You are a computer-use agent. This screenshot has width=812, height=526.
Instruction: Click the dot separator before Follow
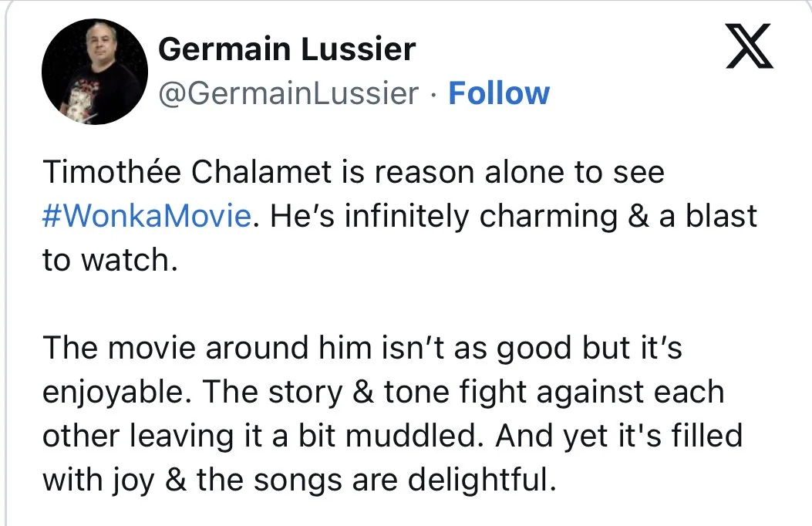(x=433, y=95)
